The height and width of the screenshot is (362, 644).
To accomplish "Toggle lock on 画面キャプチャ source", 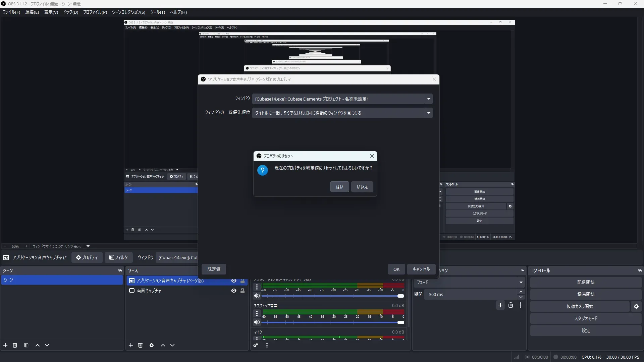I will pos(243,291).
